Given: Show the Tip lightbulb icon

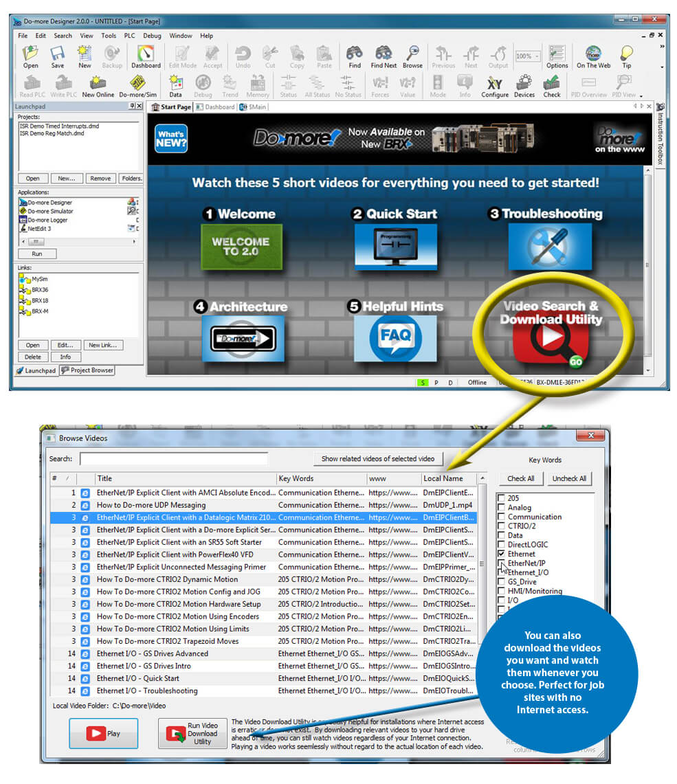Looking at the screenshot, I should [627, 56].
